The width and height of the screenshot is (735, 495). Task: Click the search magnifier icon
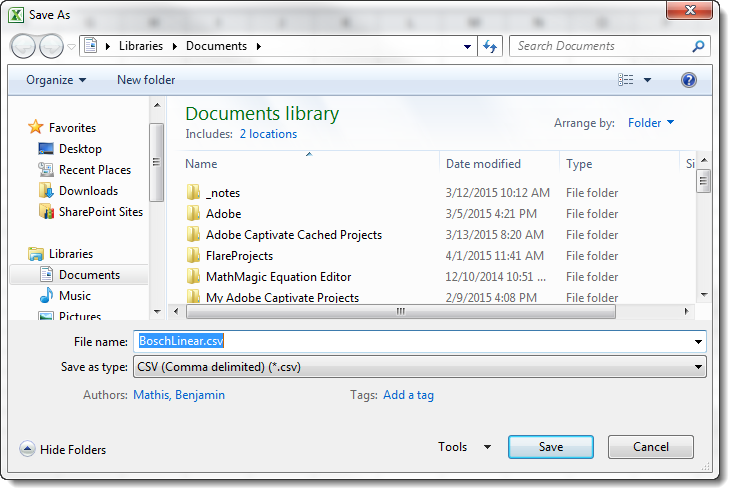(698, 46)
